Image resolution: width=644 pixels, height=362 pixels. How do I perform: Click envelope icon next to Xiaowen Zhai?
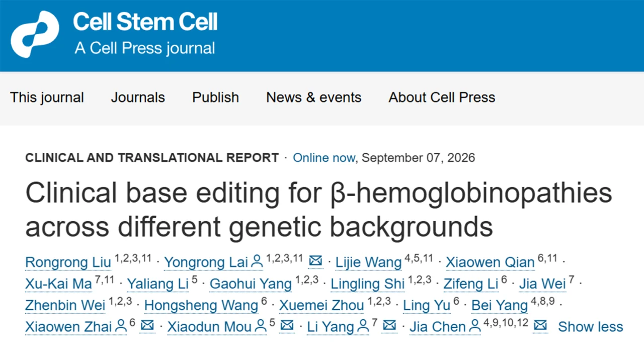[147, 325]
